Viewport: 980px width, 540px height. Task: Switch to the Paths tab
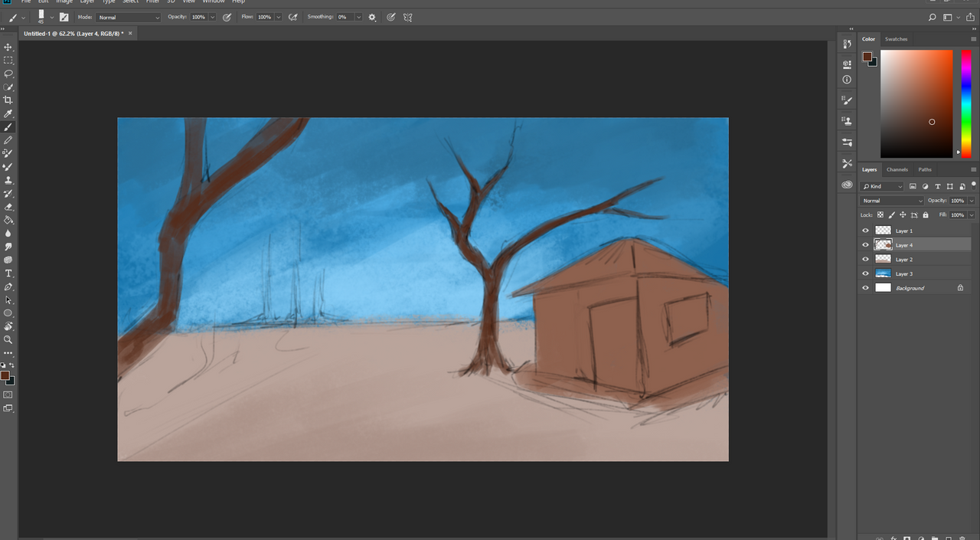[925, 169]
